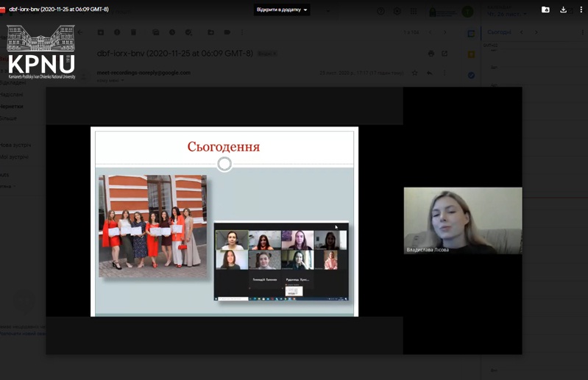Viewport: 588px width, 380px height.
Task: Go to the older message arrow
Action: click(x=445, y=32)
